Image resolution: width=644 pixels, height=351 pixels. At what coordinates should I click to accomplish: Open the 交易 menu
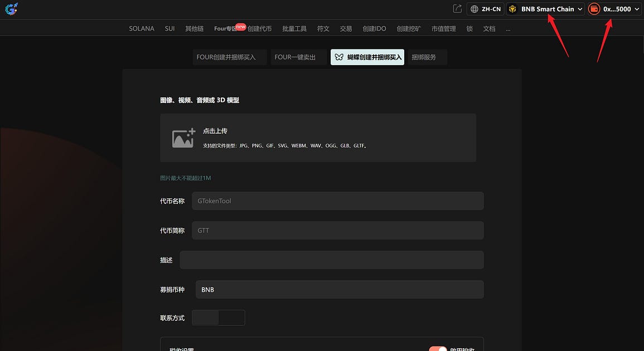[x=346, y=29]
